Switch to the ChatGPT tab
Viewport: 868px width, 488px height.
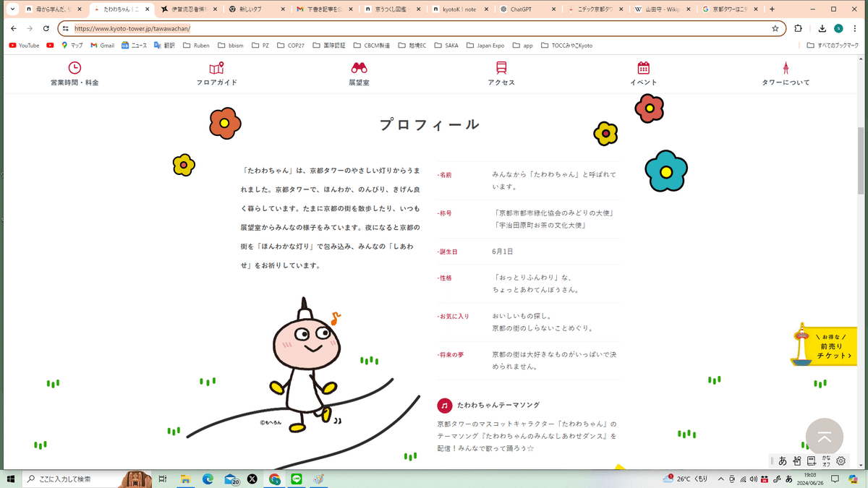coord(528,9)
